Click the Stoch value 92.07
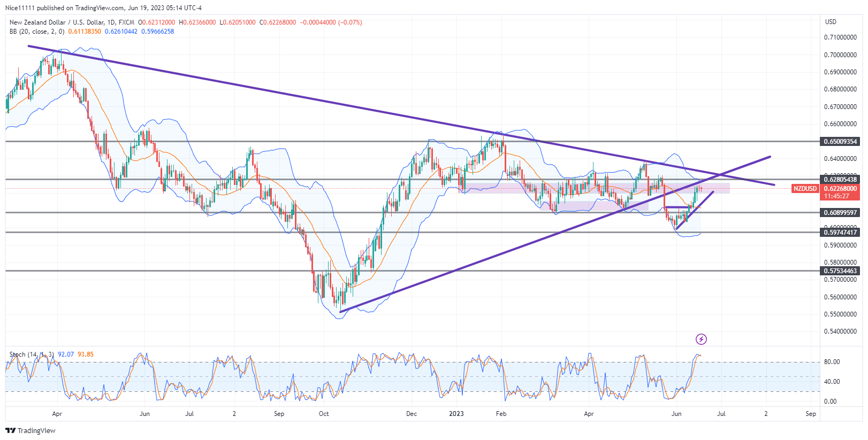Viewport: 868px width, 440px height. 66,354
